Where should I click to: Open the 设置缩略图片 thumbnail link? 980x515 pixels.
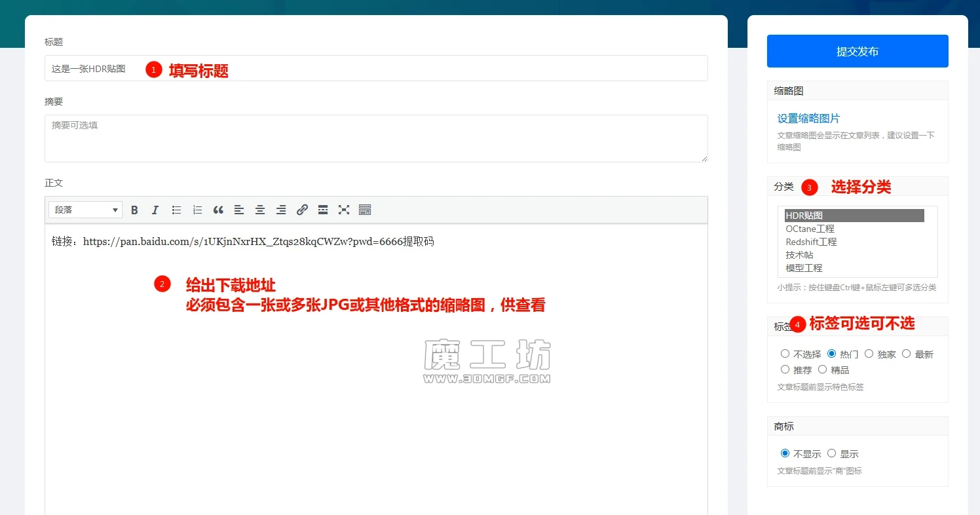click(808, 119)
